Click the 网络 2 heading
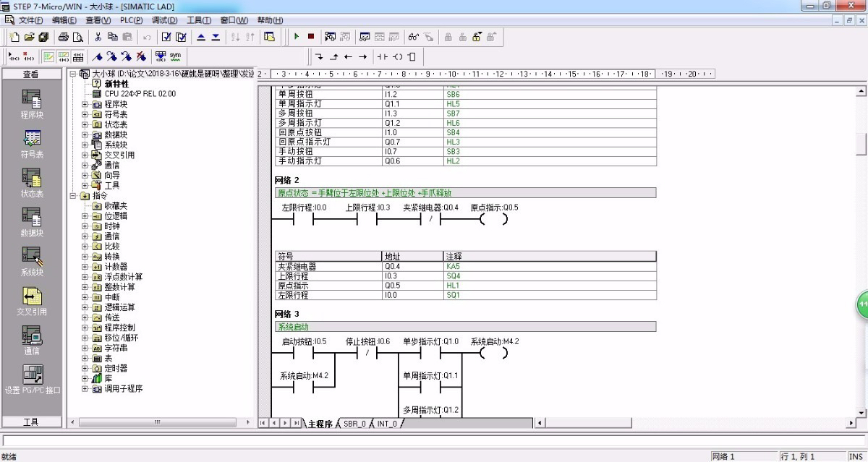The width and height of the screenshot is (868, 462). coord(287,179)
